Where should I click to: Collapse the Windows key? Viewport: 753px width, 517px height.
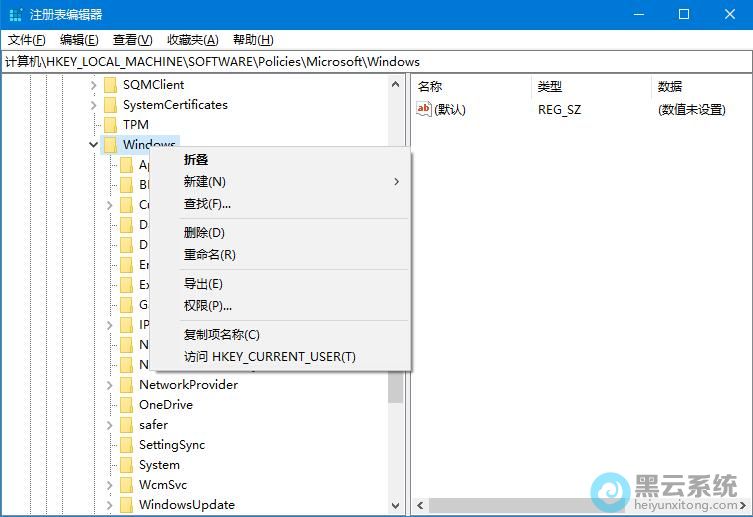tap(94, 144)
